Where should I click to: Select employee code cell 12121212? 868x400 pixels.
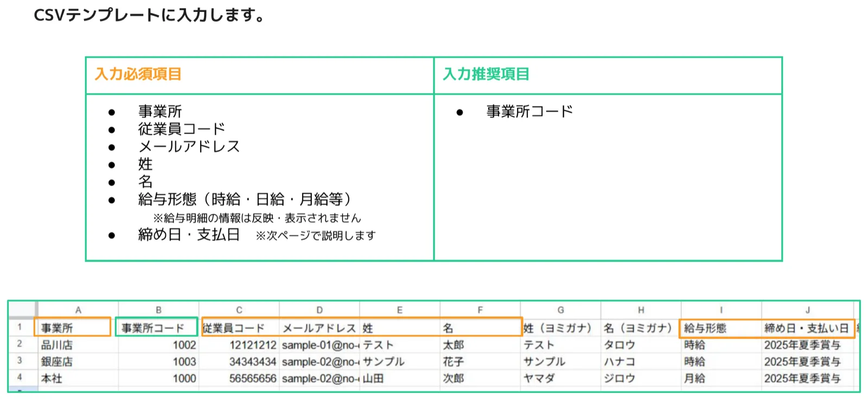click(239, 345)
